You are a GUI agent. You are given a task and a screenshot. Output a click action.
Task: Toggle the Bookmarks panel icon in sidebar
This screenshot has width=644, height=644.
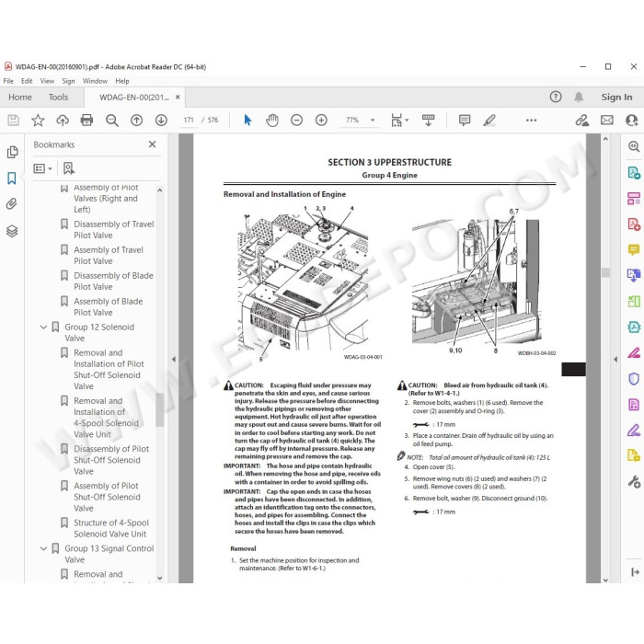[12, 178]
